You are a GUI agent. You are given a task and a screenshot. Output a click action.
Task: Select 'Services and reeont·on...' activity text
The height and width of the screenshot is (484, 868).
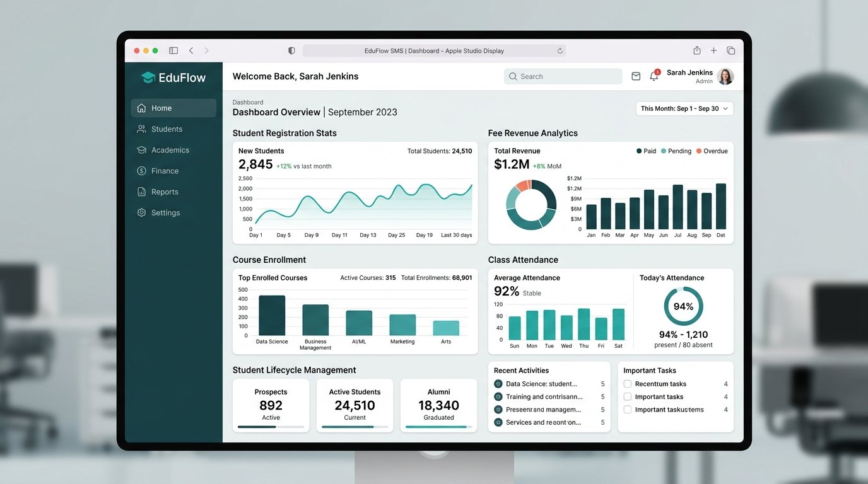click(544, 423)
